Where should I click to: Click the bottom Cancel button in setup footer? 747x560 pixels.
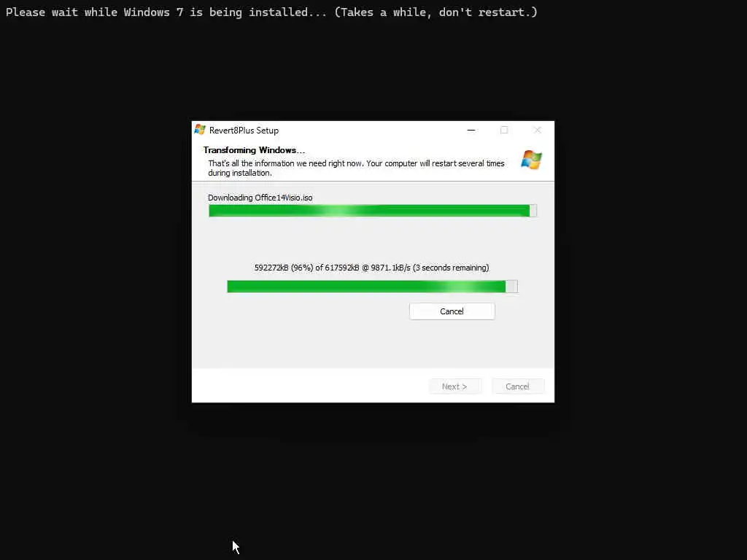click(x=518, y=386)
